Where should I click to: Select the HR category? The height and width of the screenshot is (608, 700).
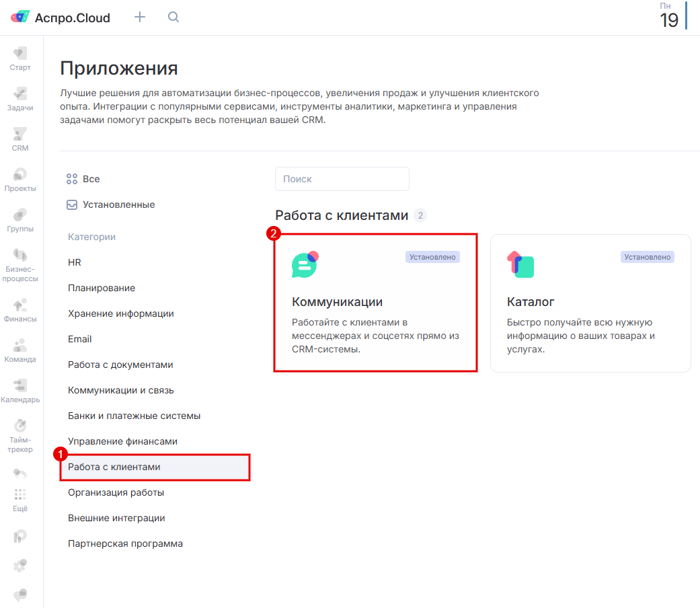75,262
